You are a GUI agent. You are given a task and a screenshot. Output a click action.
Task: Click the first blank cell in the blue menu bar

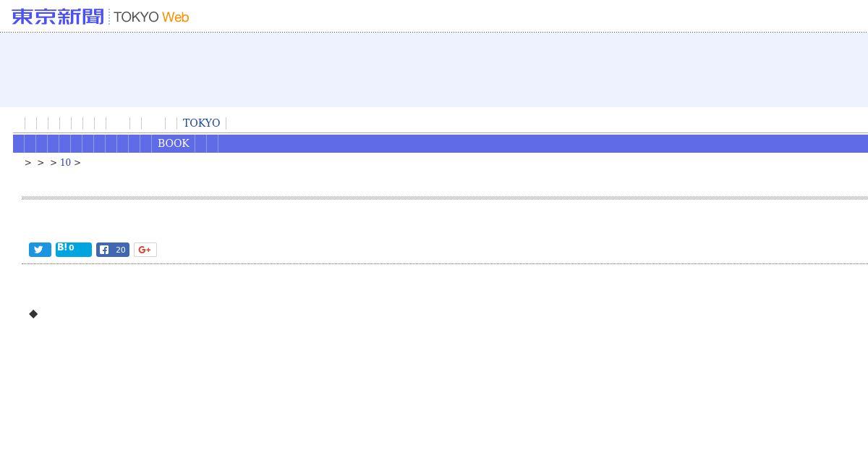(19, 143)
